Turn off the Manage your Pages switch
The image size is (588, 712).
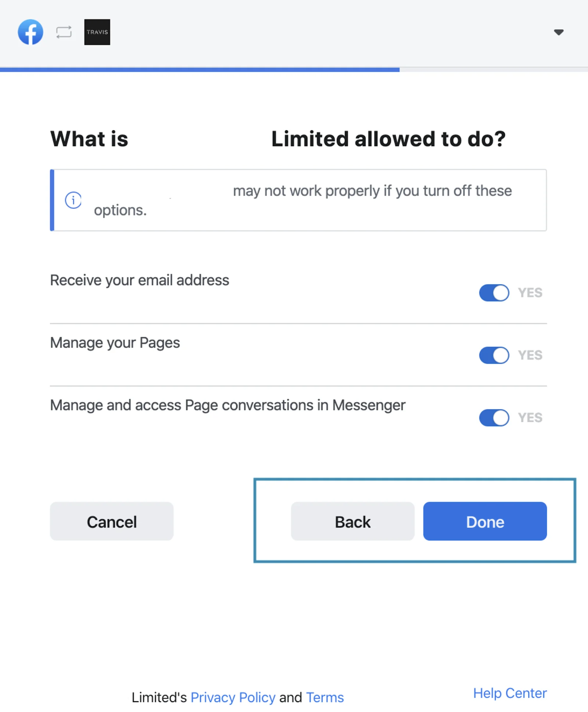(493, 355)
